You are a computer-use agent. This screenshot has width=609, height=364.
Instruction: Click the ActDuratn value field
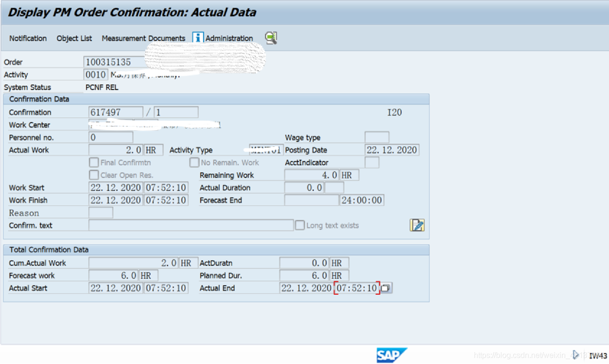304,263
